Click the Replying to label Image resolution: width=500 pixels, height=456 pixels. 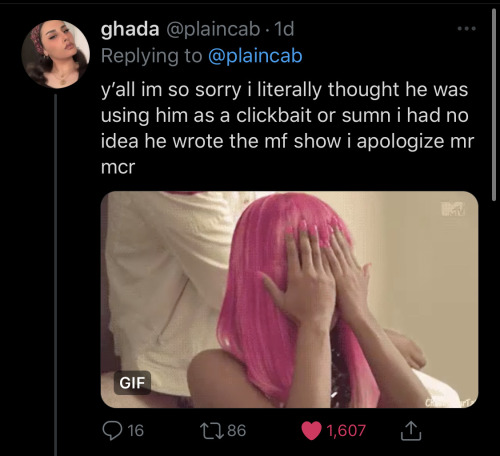pos(152,56)
